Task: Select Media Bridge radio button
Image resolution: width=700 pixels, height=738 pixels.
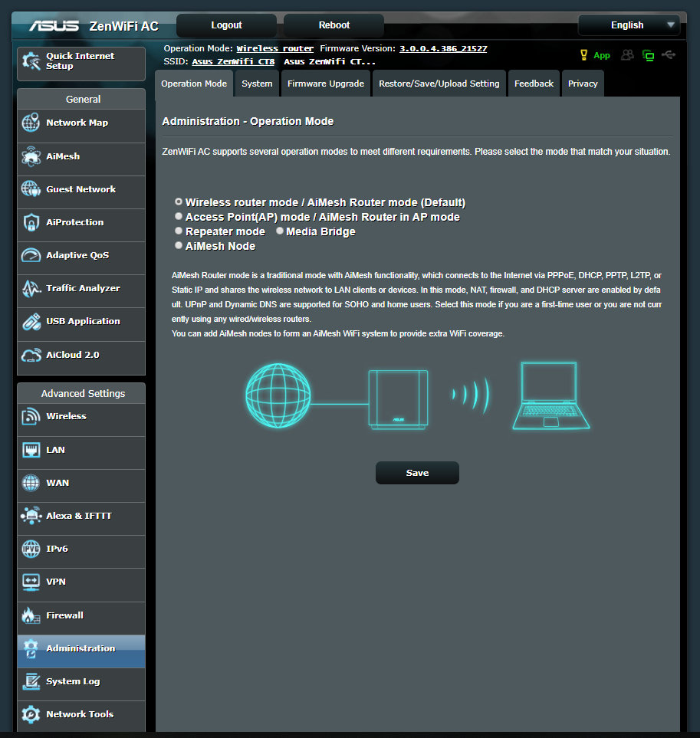Action: click(280, 231)
